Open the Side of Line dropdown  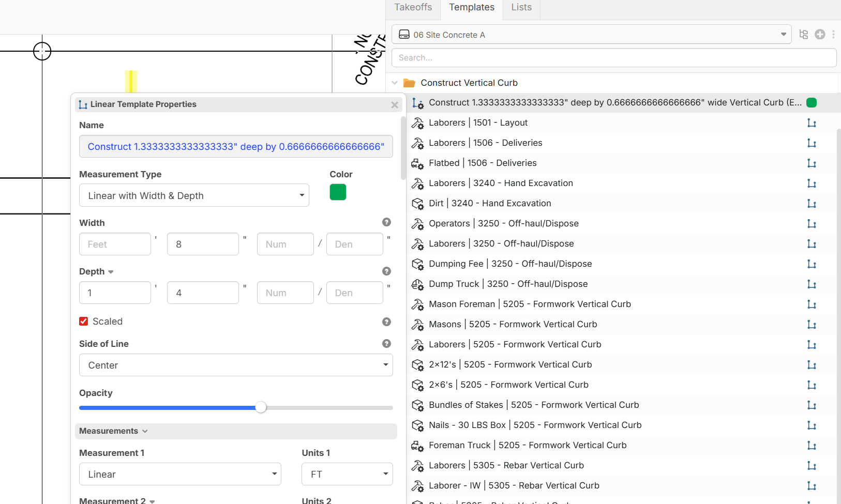[x=236, y=365]
